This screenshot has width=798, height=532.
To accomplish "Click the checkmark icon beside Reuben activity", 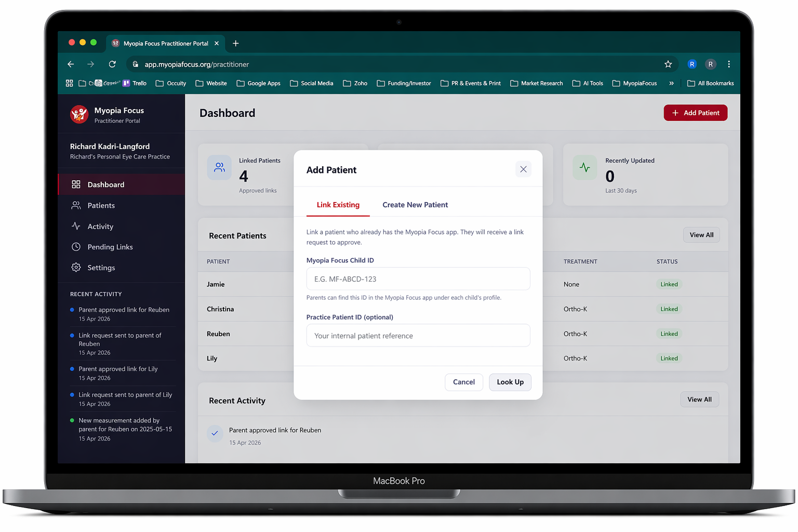I will pyautogui.click(x=215, y=433).
